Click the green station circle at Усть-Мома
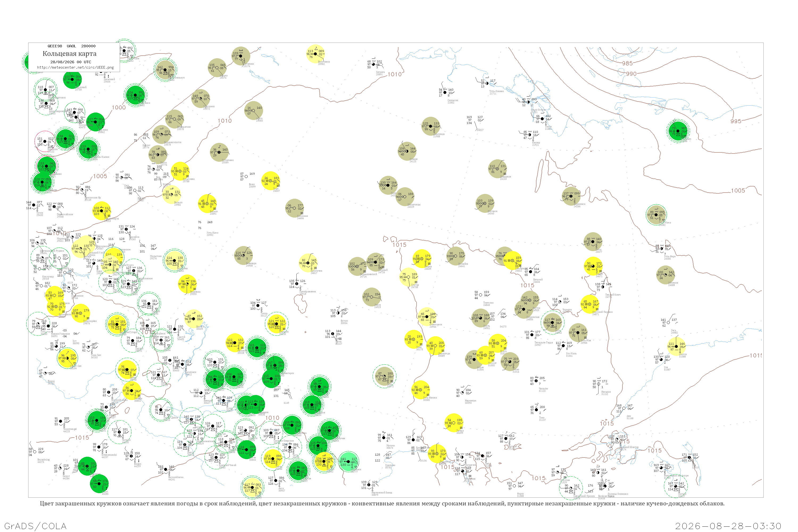The image size is (798, 532). [656, 215]
